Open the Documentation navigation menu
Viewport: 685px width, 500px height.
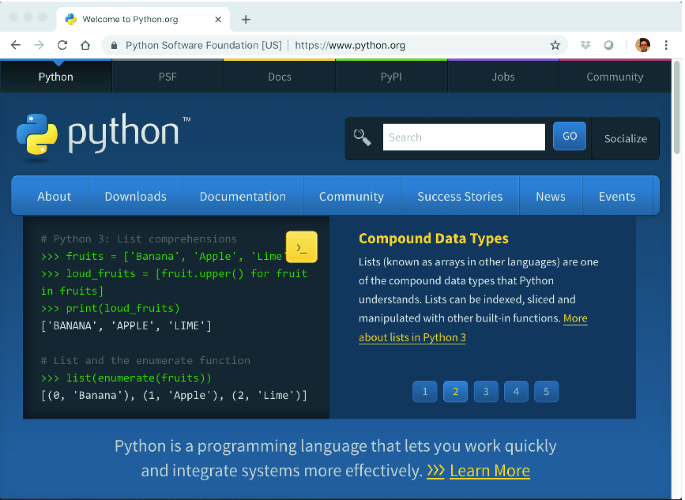[242, 196]
